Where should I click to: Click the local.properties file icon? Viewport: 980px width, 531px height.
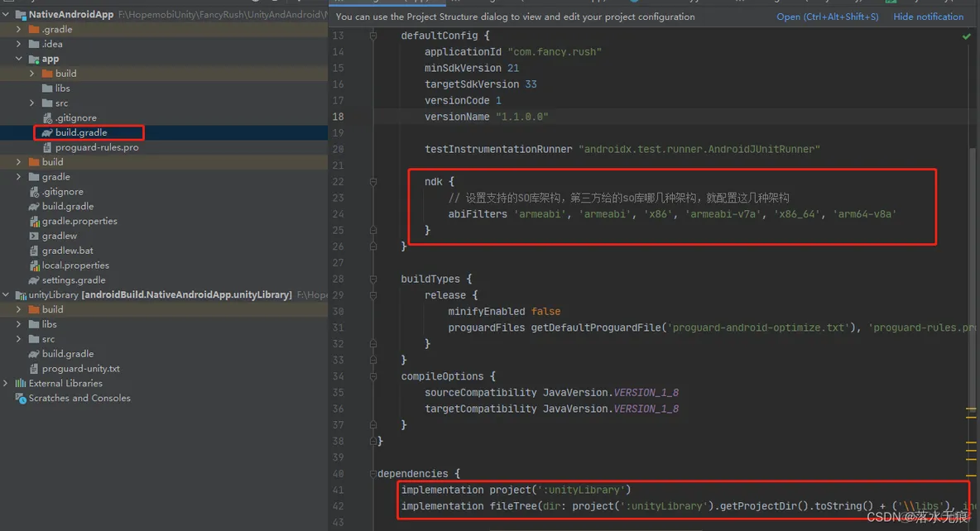(x=35, y=265)
